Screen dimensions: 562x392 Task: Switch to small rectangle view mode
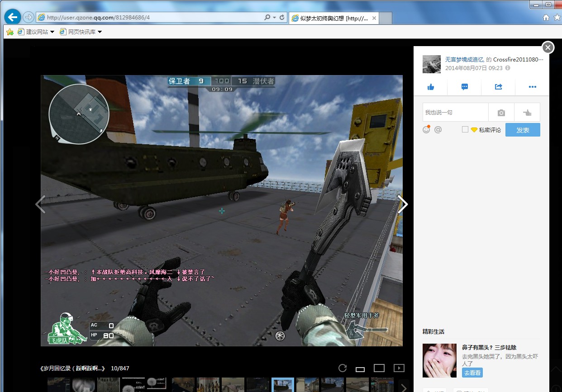[360, 369]
